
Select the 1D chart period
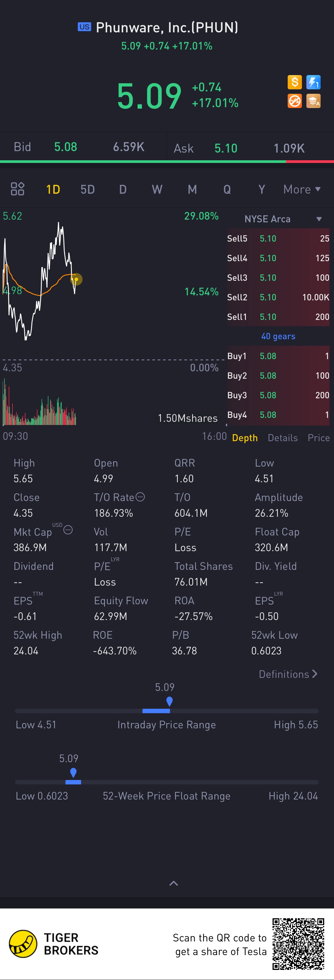(53, 189)
